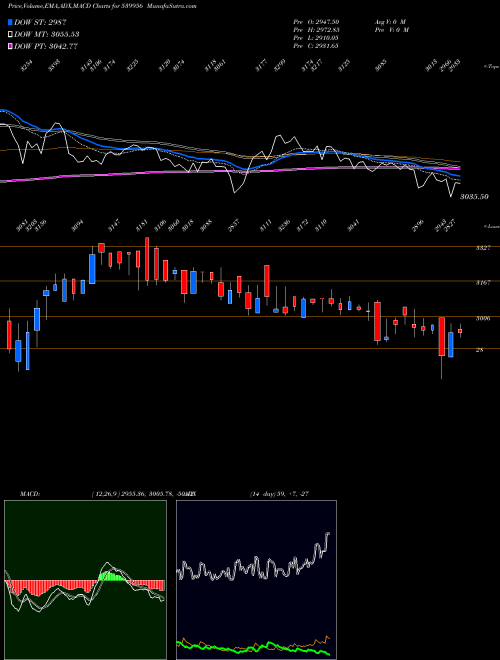Select the 'Pre H: 2972.85' high value
This screenshot has width=500, height=660.
316,30
